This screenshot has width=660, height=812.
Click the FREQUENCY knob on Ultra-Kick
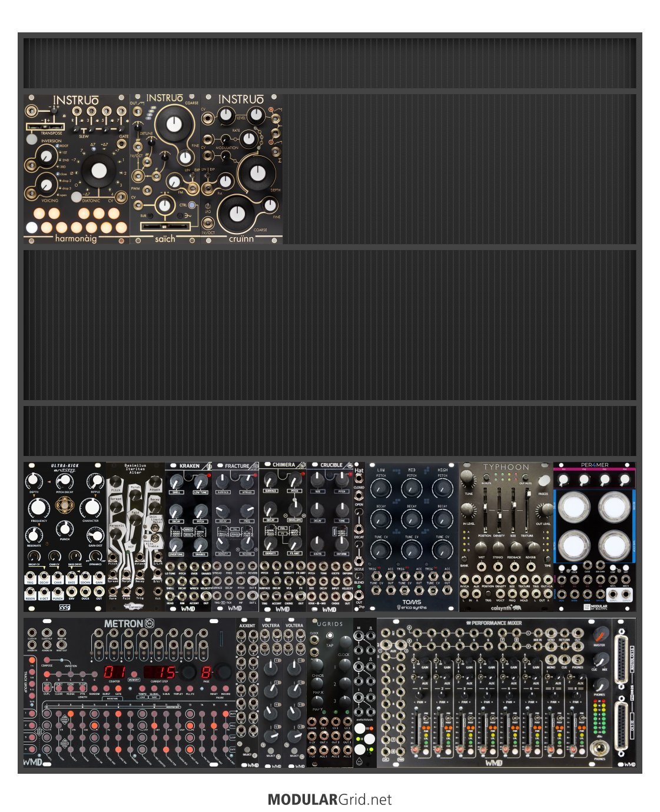tap(38, 507)
